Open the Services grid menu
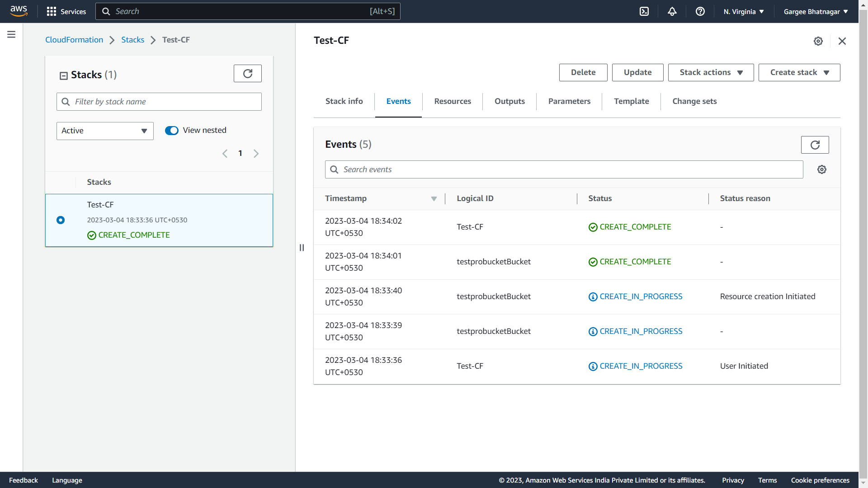The width and height of the screenshot is (868, 488). pos(52,11)
